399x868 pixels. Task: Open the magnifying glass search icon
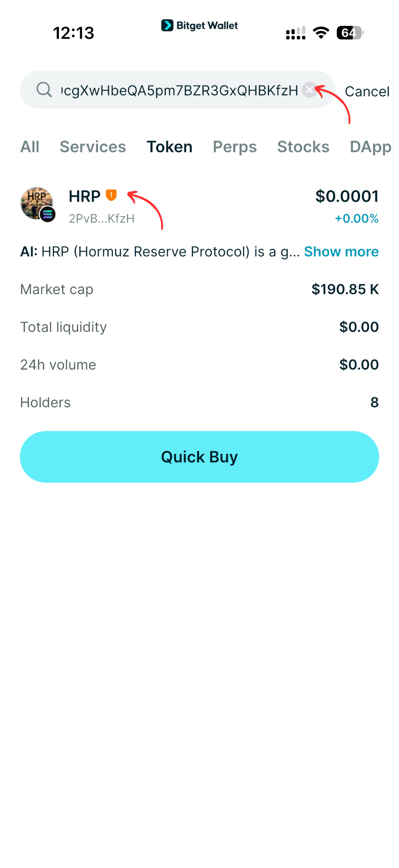pyautogui.click(x=44, y=89)
